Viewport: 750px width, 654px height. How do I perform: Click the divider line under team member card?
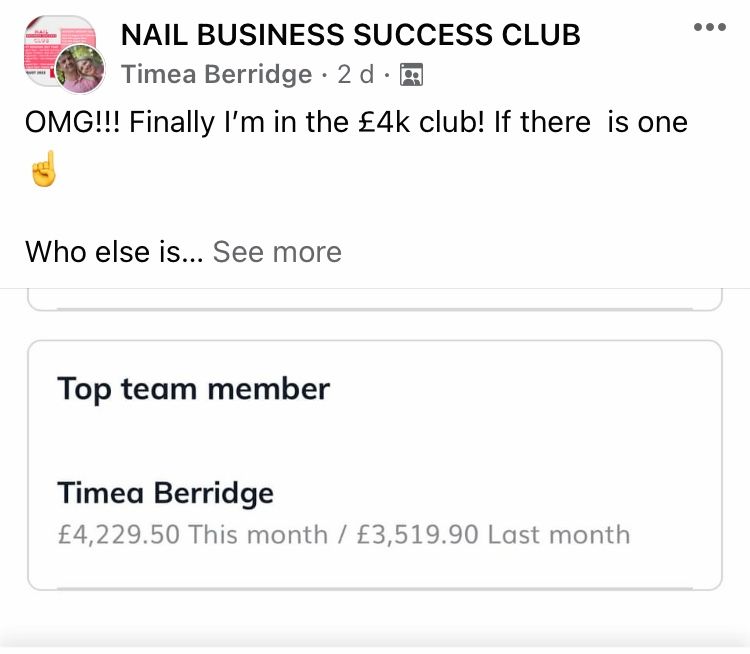[375, 589]
